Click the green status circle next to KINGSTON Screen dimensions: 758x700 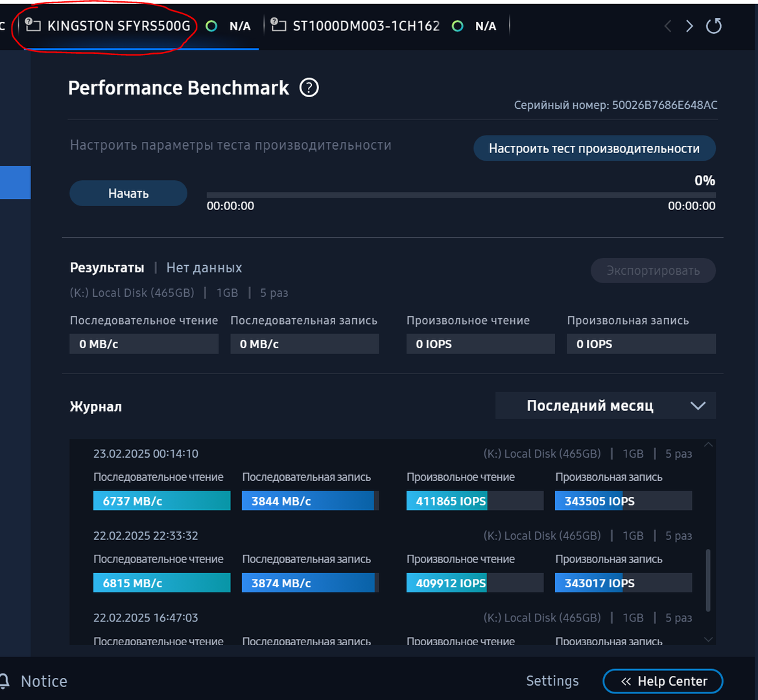pos(211,26)
